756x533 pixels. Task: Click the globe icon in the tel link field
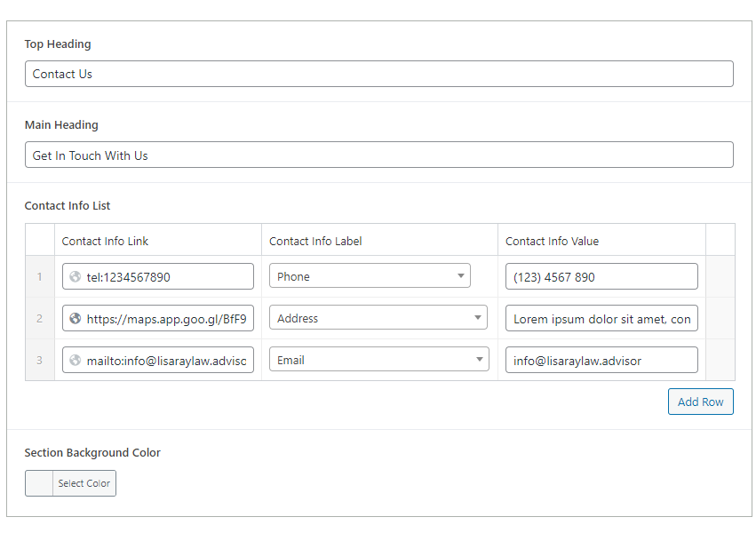pos(74,276)
